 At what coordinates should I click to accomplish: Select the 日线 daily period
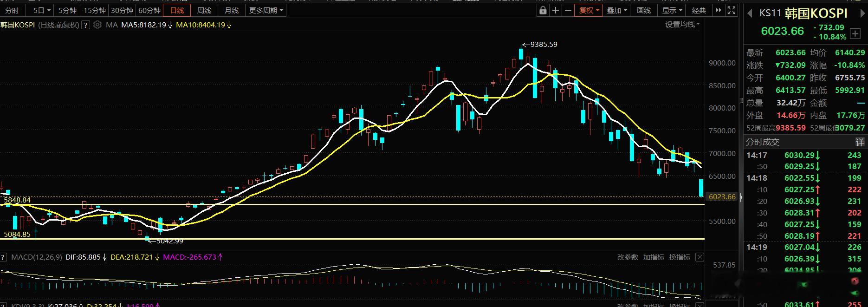click(x=177, y=10)
